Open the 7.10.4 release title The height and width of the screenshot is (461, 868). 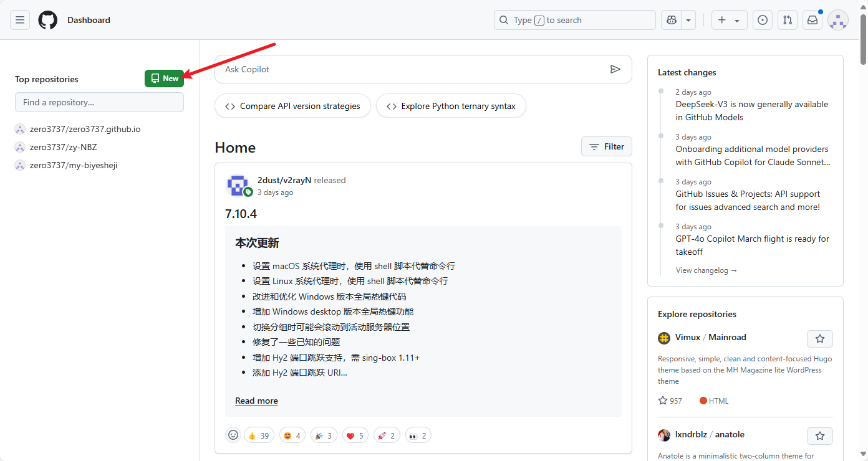point(241,214)
